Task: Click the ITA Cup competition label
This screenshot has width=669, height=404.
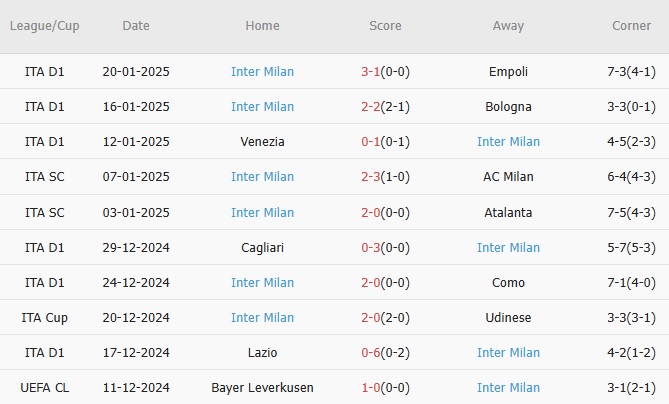Action: coord(47,318)
